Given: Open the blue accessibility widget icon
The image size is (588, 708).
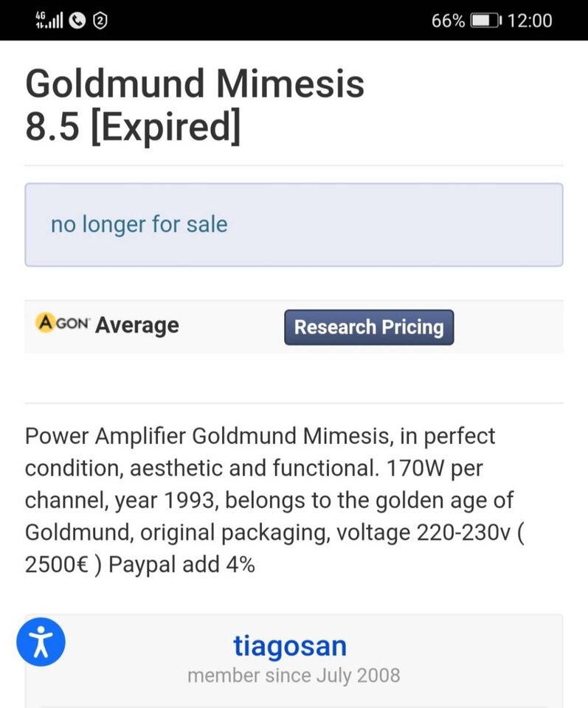Looking at the screenshot, I should (x=41, y=642).
